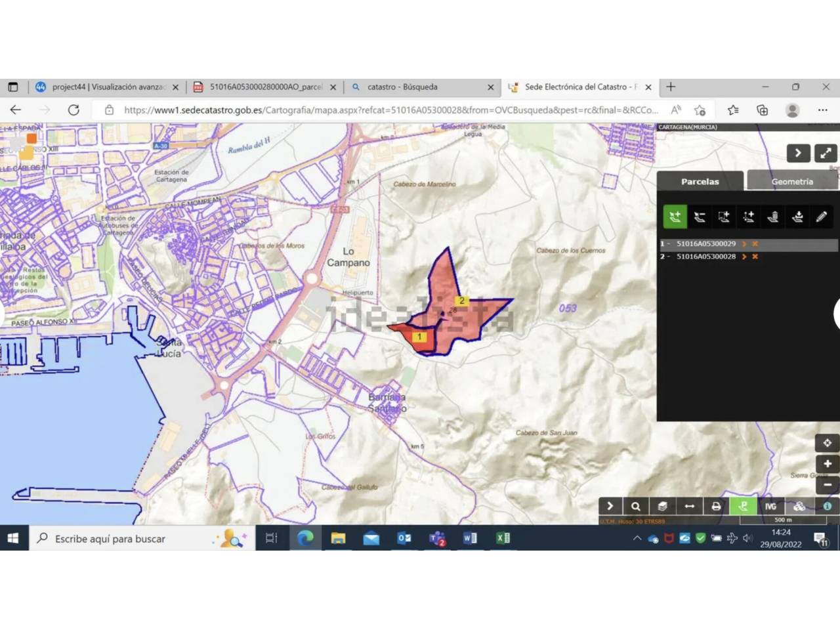Zoom in with the plus button

tap(828, 464)
